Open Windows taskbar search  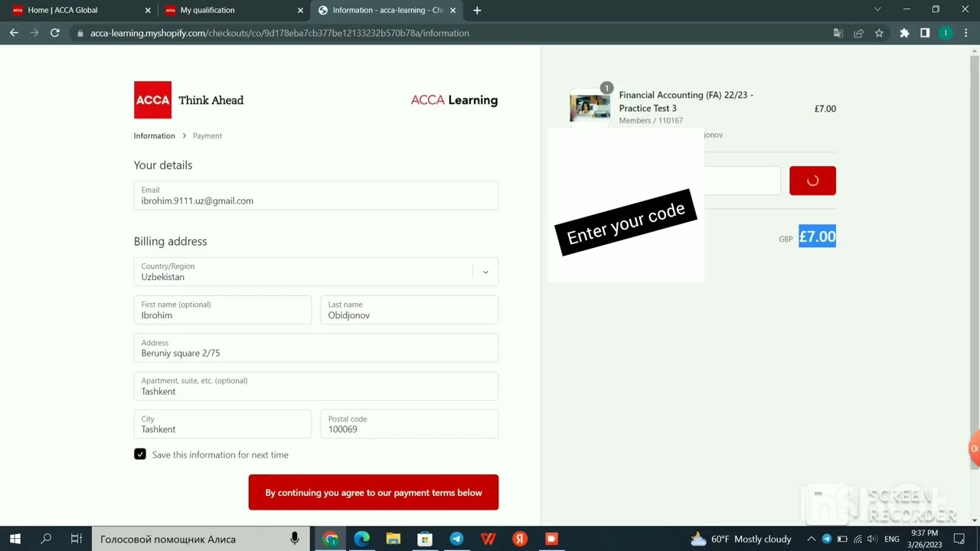[x=46, y=539]
